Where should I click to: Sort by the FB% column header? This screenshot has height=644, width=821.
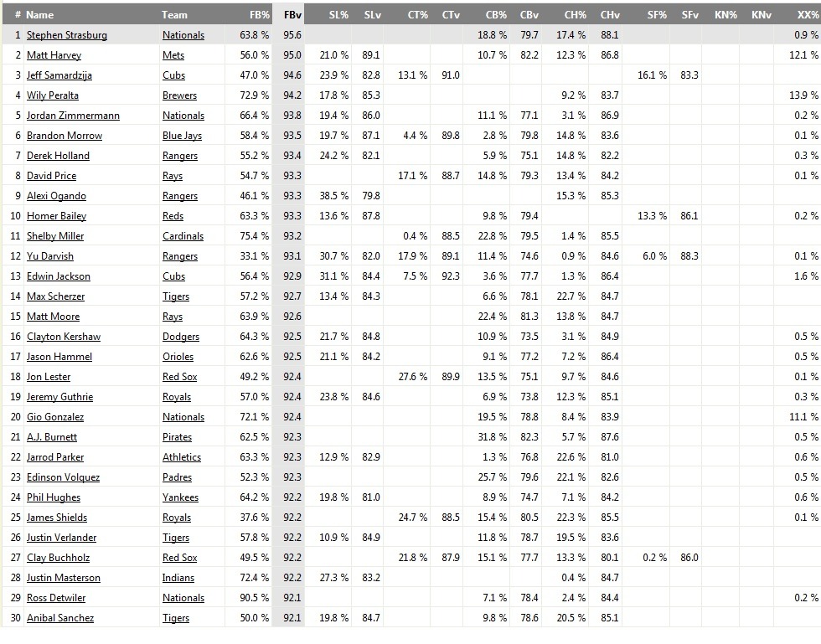point(260,14)
